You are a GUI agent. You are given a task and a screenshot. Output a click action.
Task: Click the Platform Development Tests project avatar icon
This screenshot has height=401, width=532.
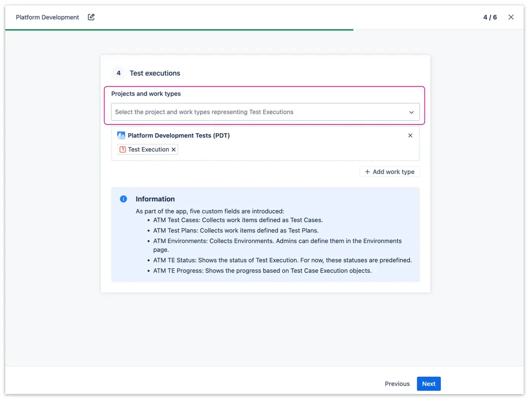click(x=121, y=135)
